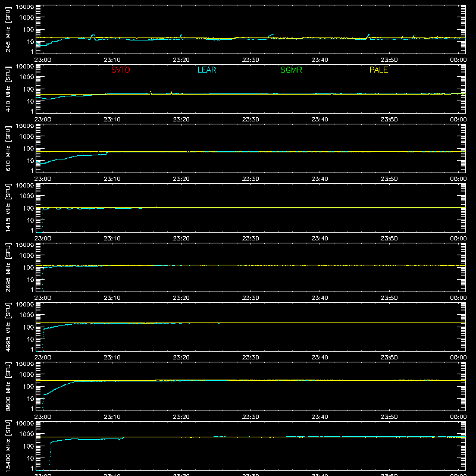
Task: Click 23:30 time label under 1415 MHz plot
Action: pos(250,239)
